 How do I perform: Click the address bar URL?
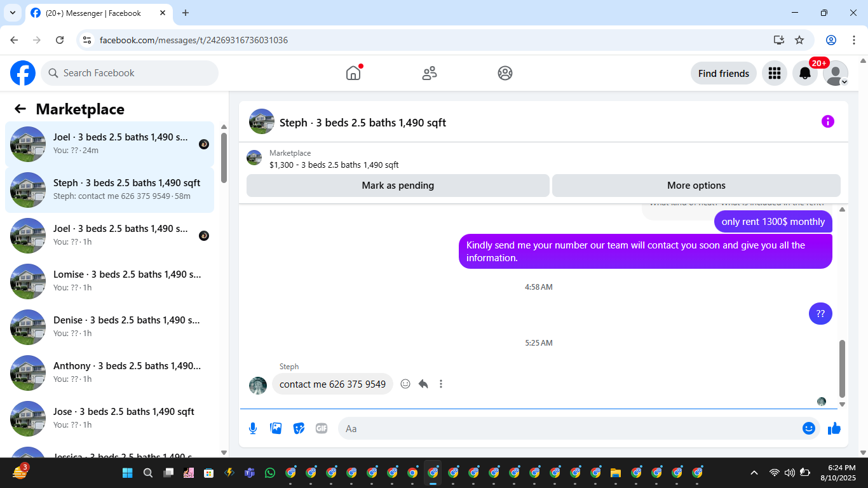(x=194, y=40)
